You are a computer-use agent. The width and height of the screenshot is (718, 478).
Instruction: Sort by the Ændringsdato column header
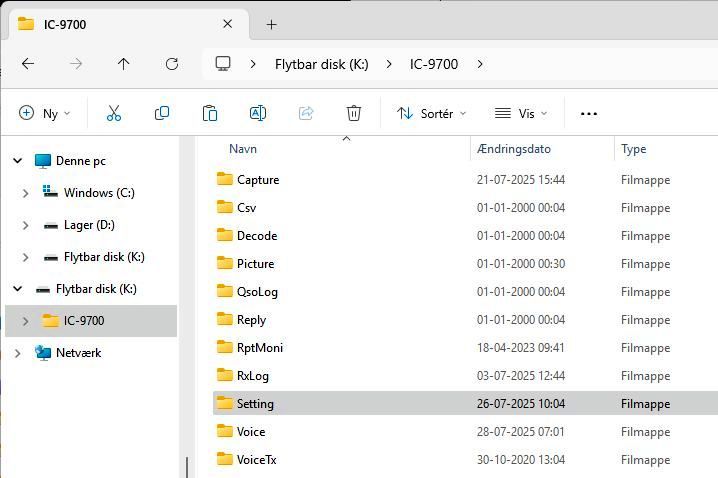pyautogui.click(x=514, y=149)
